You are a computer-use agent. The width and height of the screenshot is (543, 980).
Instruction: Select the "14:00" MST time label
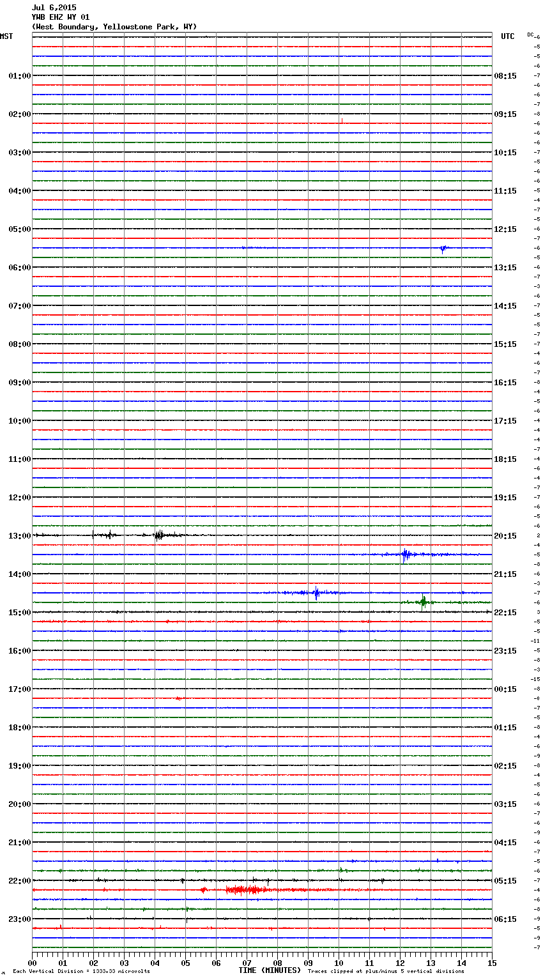coord(20,574)
